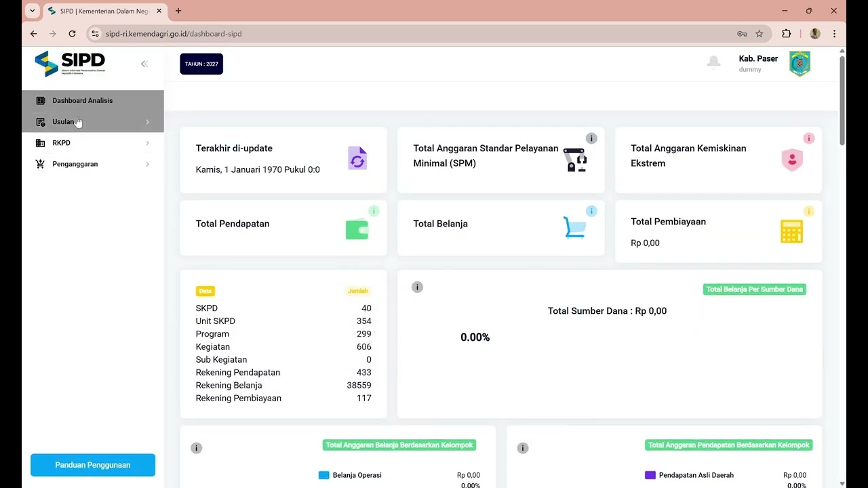This screenshot has width=868, height=488.
Task: Select the SIPD Kementerian Dalam Negeri tab
Action: 105,11
